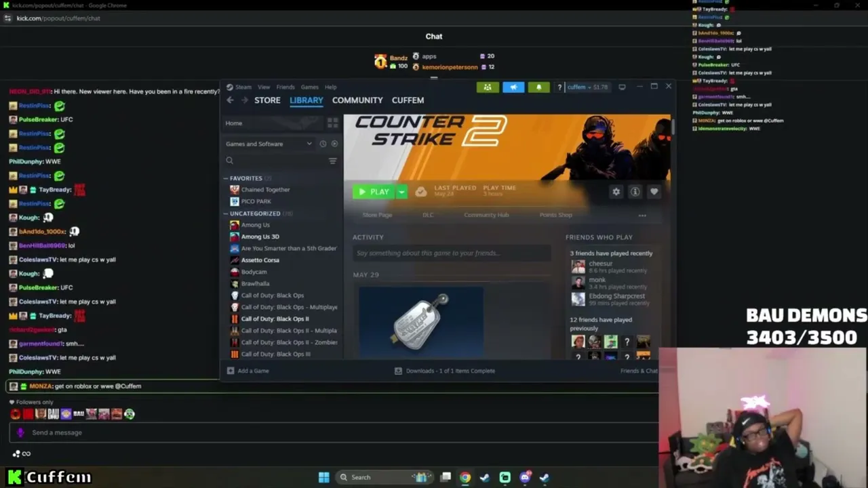Open Google Chrome from the taskbar
This screenshot has height=488, width=868.
(x=465, y=477)
